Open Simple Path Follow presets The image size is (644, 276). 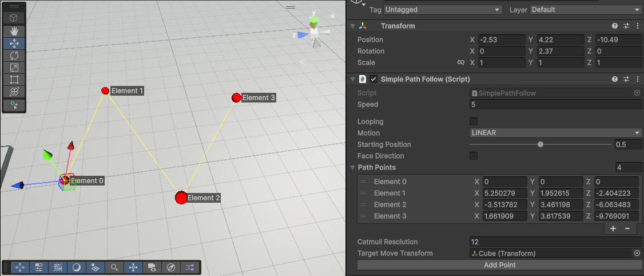tap(626, 79)
